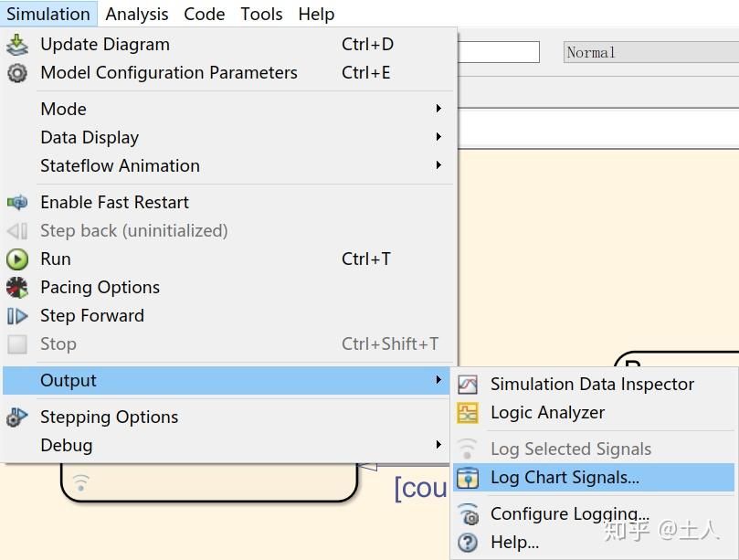Viewport: 739px width, 560px height.
Task: Click the simulation stop time input field
Action: coord(498,52)
